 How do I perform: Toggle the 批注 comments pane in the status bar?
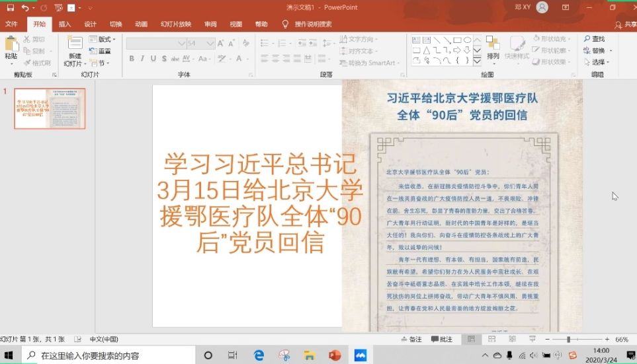point(441,339)
